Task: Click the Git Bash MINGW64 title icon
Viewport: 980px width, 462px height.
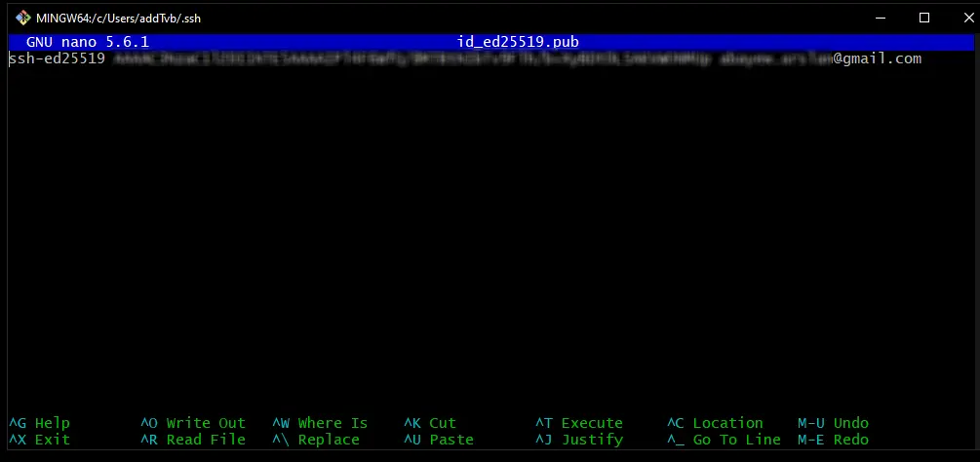Action: (23, 19)
